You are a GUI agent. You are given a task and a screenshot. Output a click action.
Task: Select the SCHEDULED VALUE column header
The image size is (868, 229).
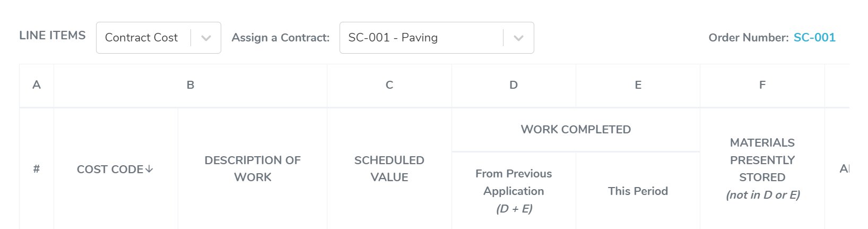tap(389, 168)
